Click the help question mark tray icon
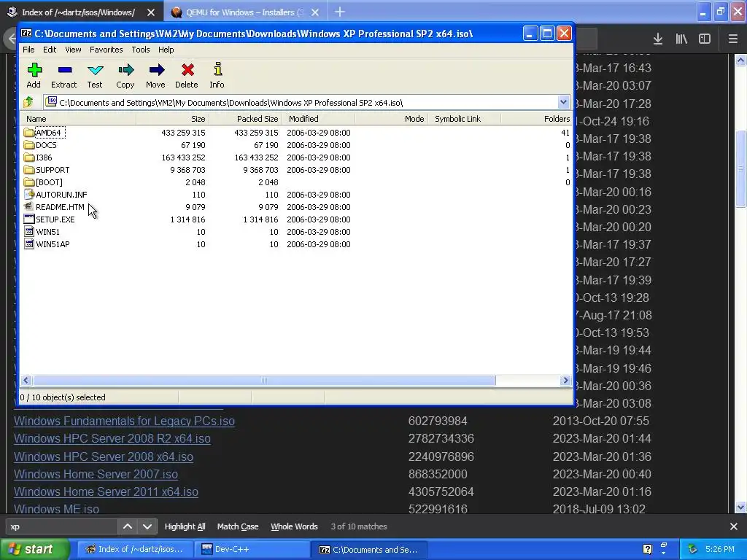747x560 pixels. [x=648, y=549]
